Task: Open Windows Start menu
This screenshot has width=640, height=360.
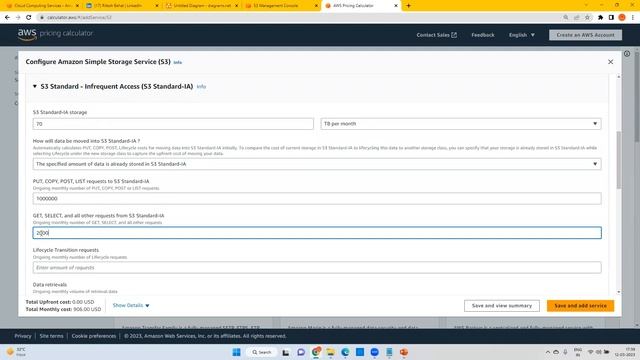Action: [236, 352]
